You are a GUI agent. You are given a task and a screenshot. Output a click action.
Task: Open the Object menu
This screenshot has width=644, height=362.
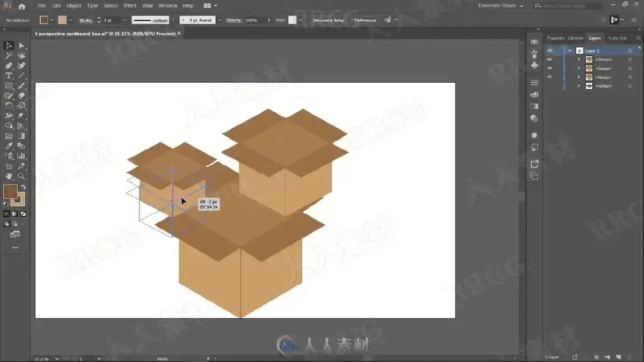[x=74, y=6]
